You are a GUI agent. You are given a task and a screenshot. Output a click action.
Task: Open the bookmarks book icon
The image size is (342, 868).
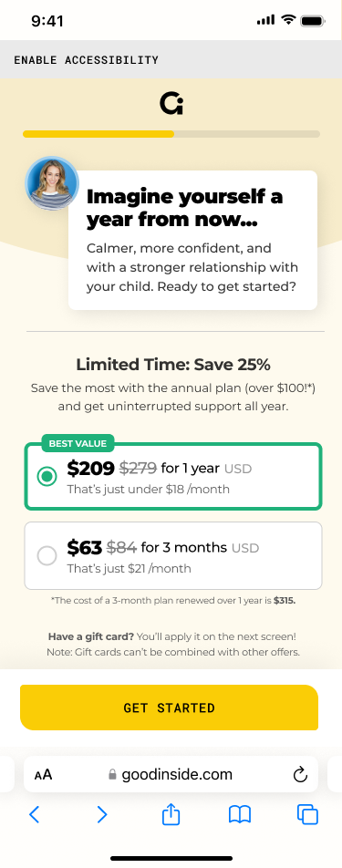tap(240, 814)
